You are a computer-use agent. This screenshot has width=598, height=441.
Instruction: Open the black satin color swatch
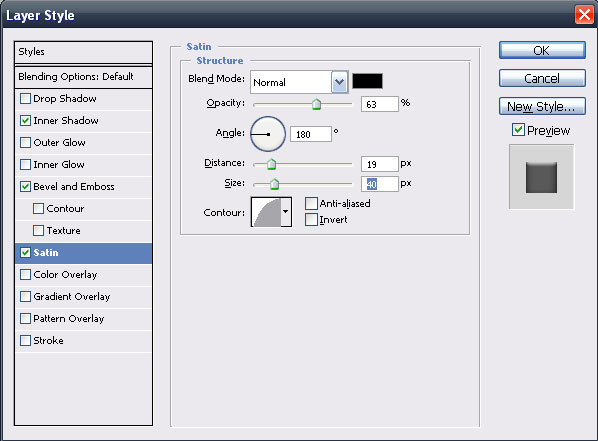[367, 81]
